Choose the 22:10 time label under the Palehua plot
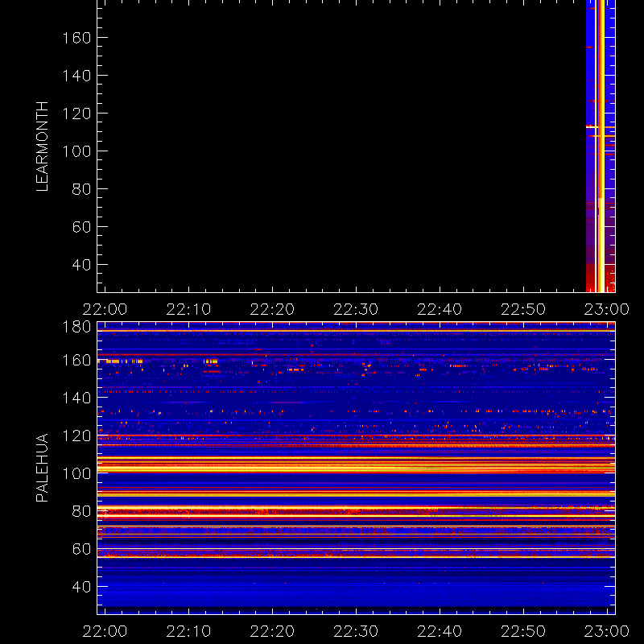Image resolution: width=644 pixels, height=644 pixels. pyautogui.click(x=188, y=631)
